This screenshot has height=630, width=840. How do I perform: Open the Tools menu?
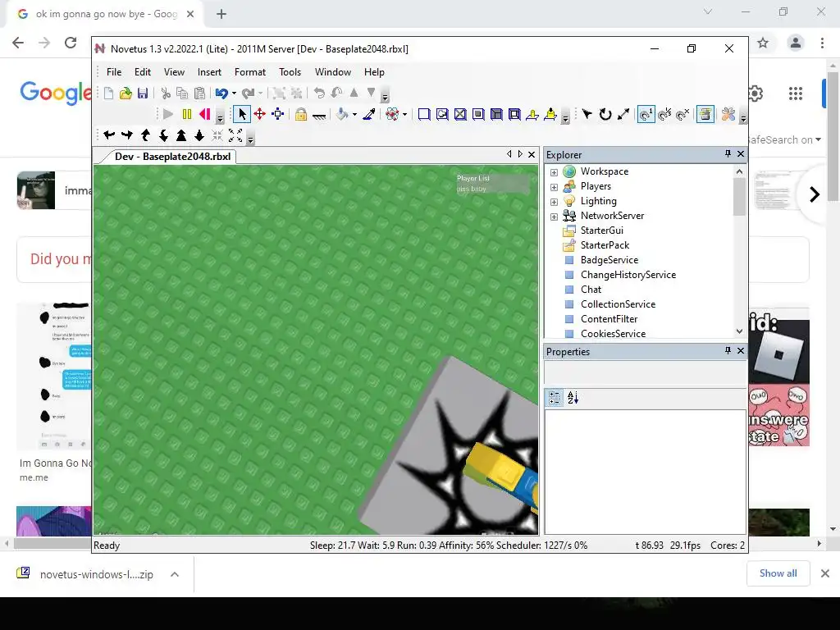click(x=290, y=72)
